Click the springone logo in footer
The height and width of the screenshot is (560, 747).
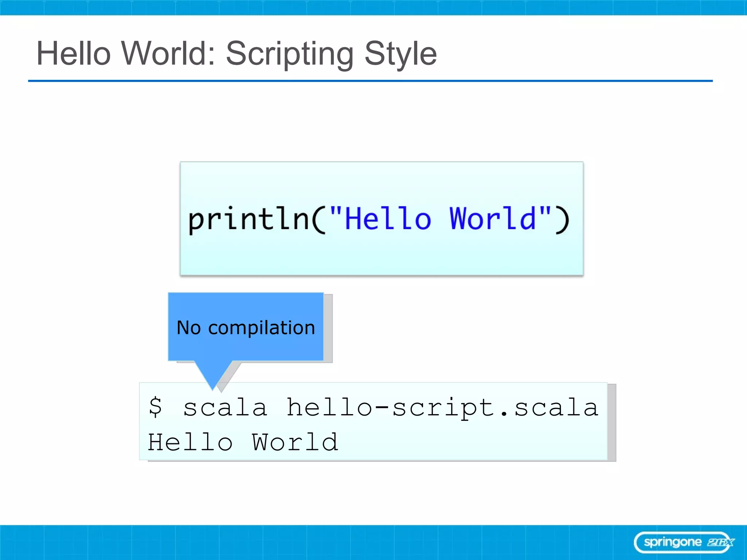pos(672,542)
